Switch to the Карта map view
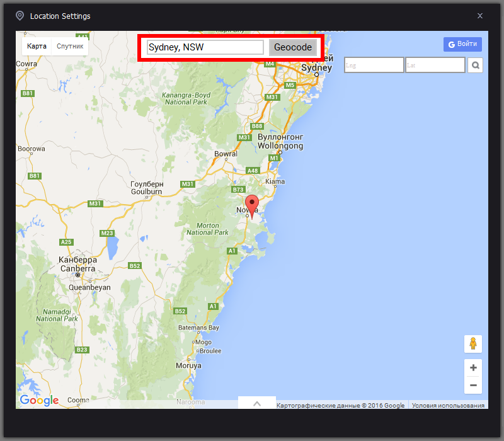 point(37,46)
